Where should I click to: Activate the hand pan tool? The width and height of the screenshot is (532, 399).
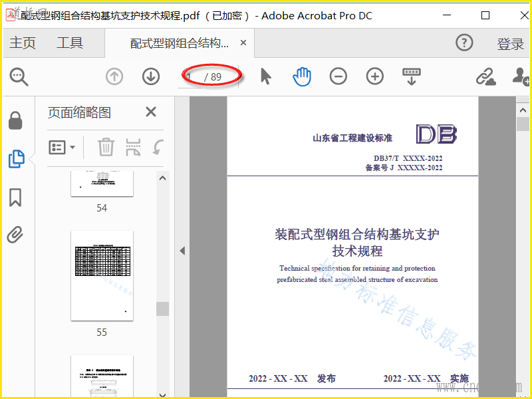302,76
